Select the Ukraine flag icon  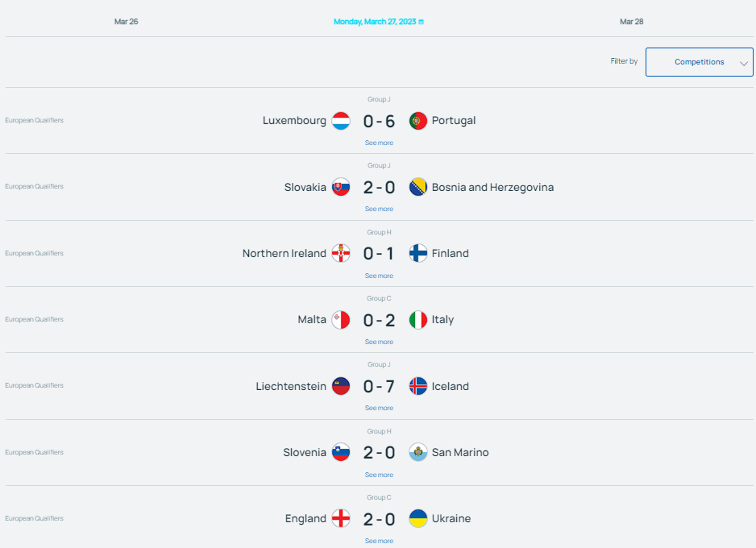418,519
